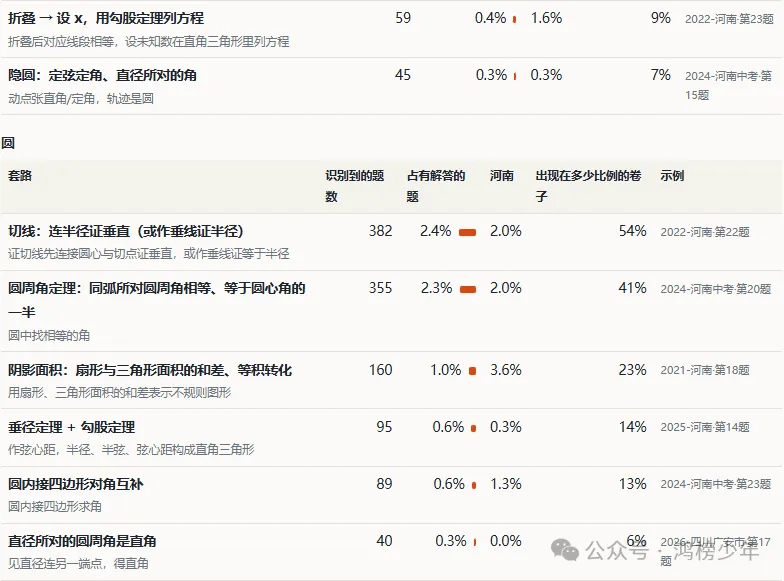This screenshot has width=784, height=581.
Task: Select the 圆 section heading
Action: [8, 143]
